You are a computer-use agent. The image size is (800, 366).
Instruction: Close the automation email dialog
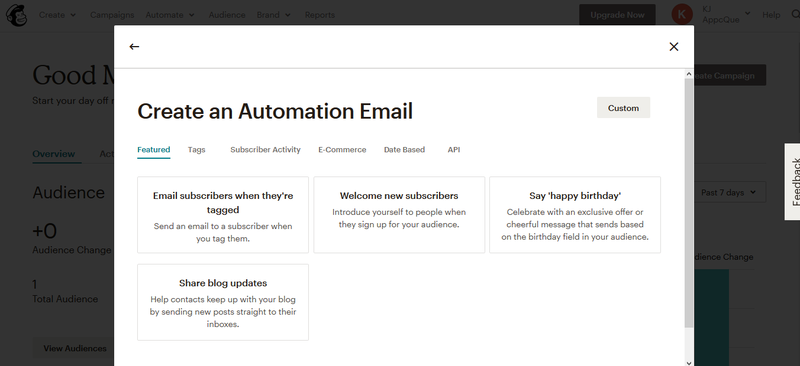click(x=673, y=46)
